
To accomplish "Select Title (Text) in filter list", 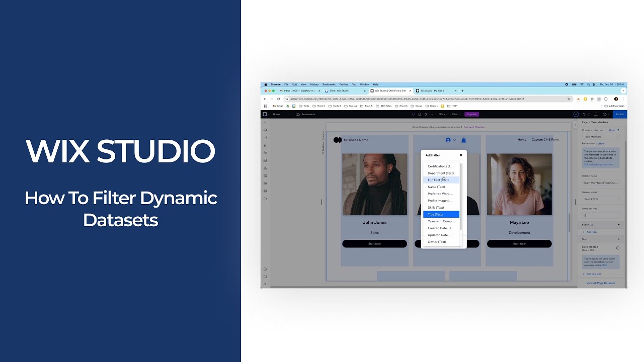I will tap(441, 214).
